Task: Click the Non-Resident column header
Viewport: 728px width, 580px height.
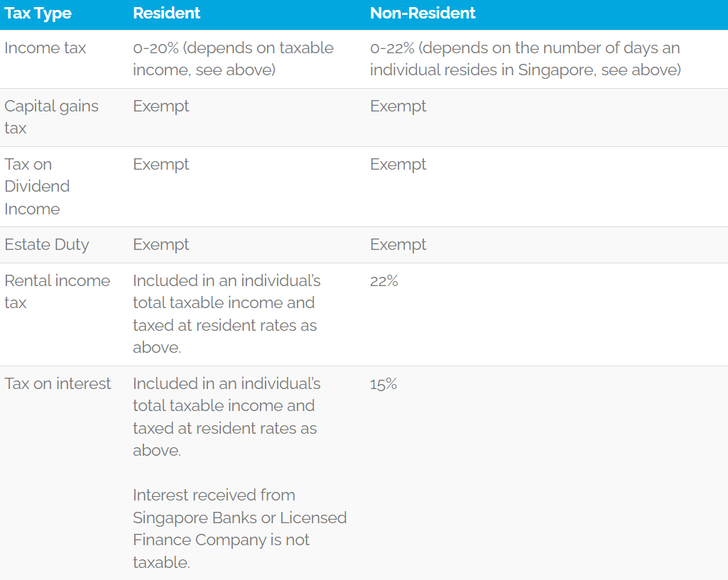Action: point(423,13)
